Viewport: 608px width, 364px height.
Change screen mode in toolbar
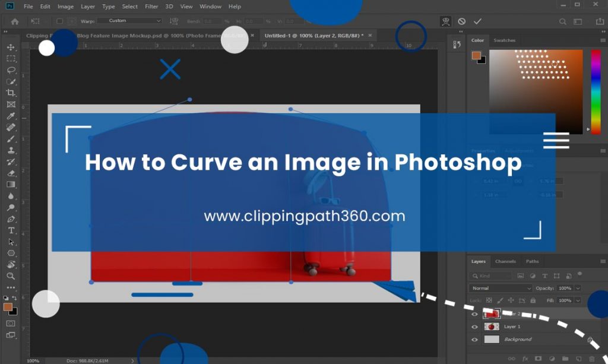pyautogui.click(x=11, y=335)
